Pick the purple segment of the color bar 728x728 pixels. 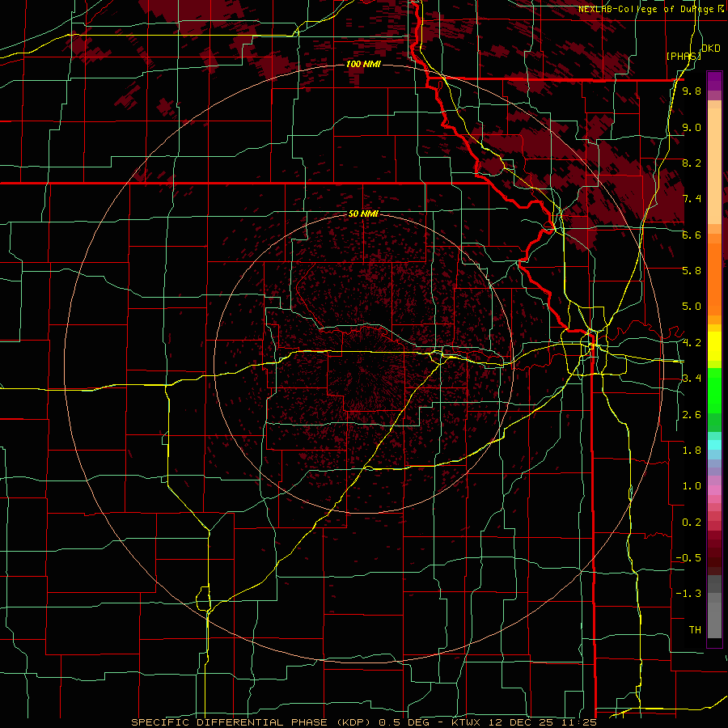tap(714, 81)
